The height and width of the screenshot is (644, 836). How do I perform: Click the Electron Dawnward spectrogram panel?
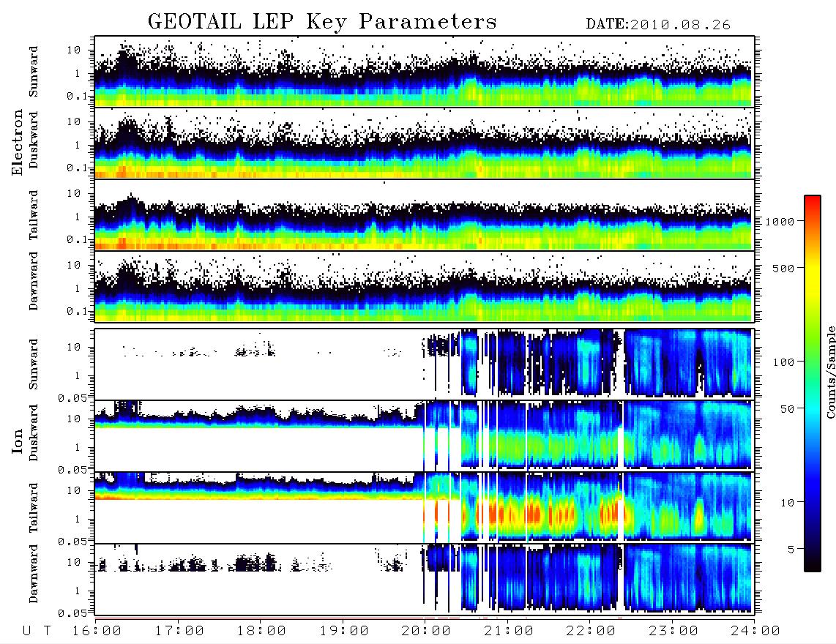click(425, 287)
